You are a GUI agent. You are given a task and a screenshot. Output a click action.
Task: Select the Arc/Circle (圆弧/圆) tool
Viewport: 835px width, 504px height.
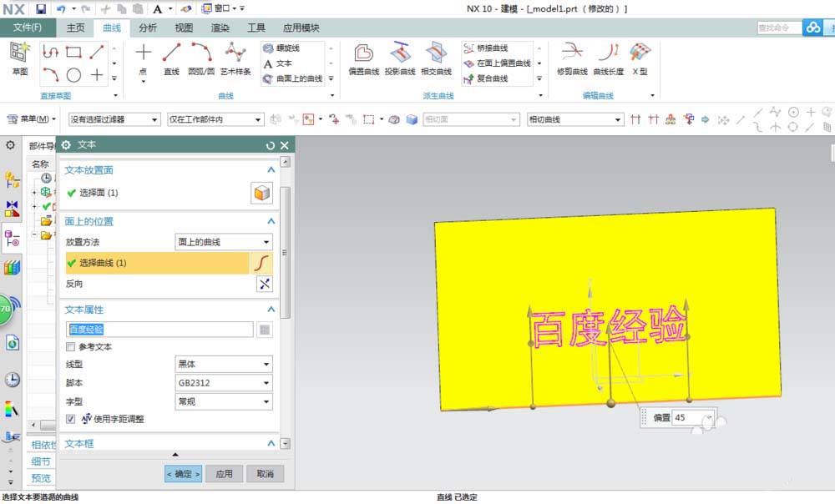coord(201,59)
